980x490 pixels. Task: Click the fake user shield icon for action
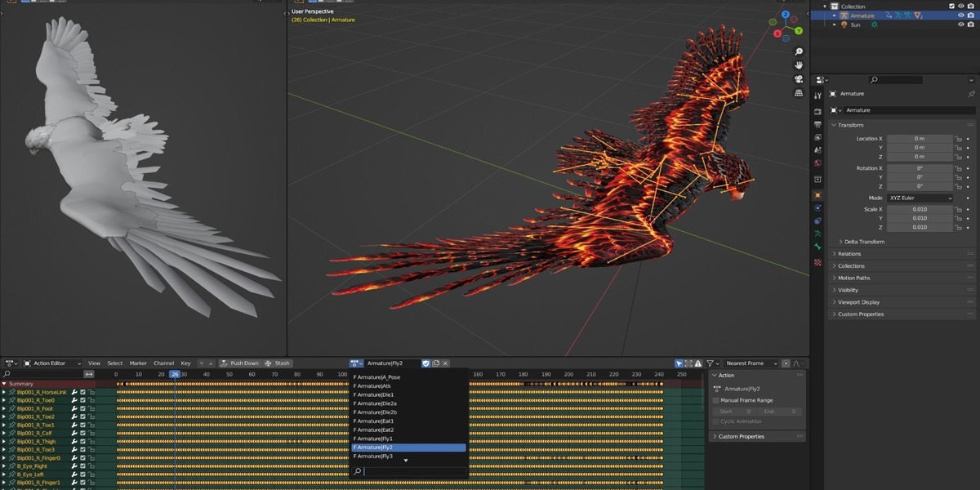tap(426, 363)
